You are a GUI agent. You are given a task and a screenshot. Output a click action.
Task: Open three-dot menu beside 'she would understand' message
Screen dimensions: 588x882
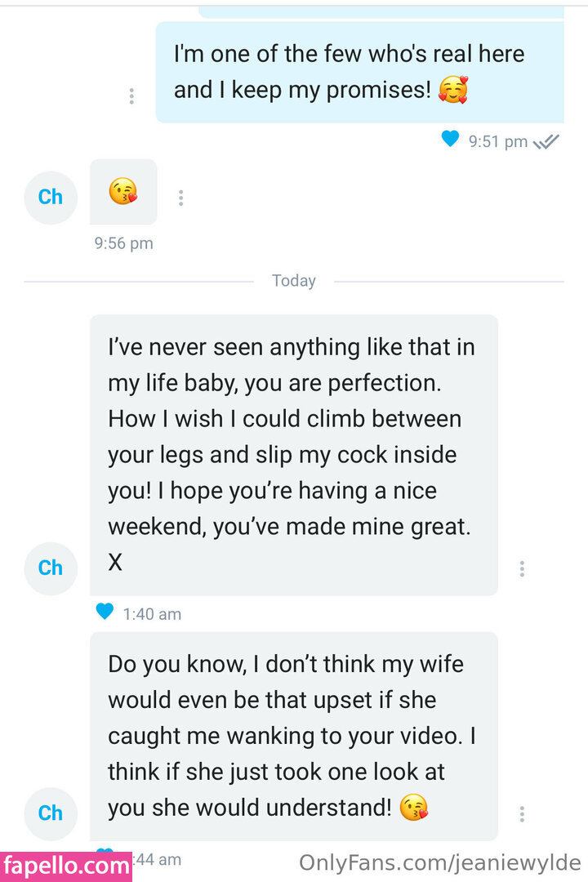522,814
